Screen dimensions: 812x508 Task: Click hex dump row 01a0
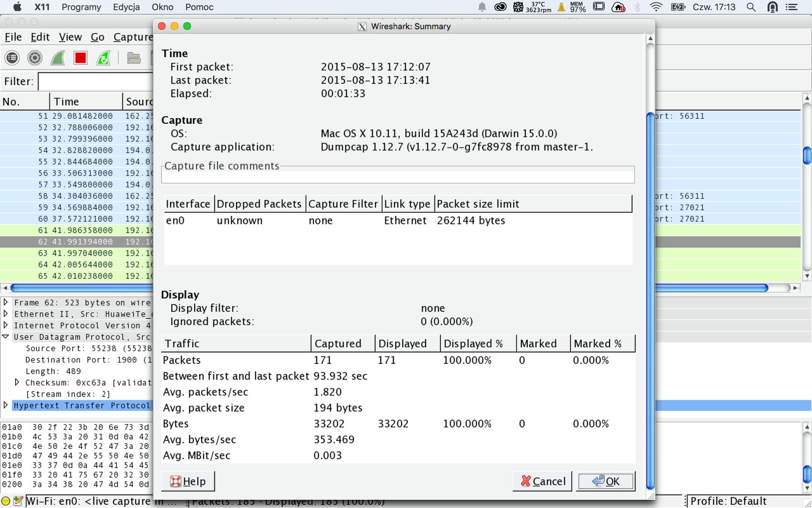(76, 427)
